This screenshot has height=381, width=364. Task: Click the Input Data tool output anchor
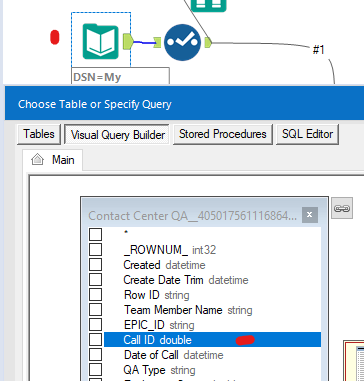(128, 41)
